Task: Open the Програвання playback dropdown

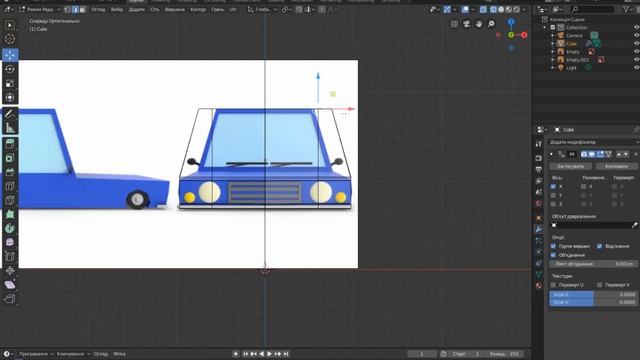Action: pos(36,354)
